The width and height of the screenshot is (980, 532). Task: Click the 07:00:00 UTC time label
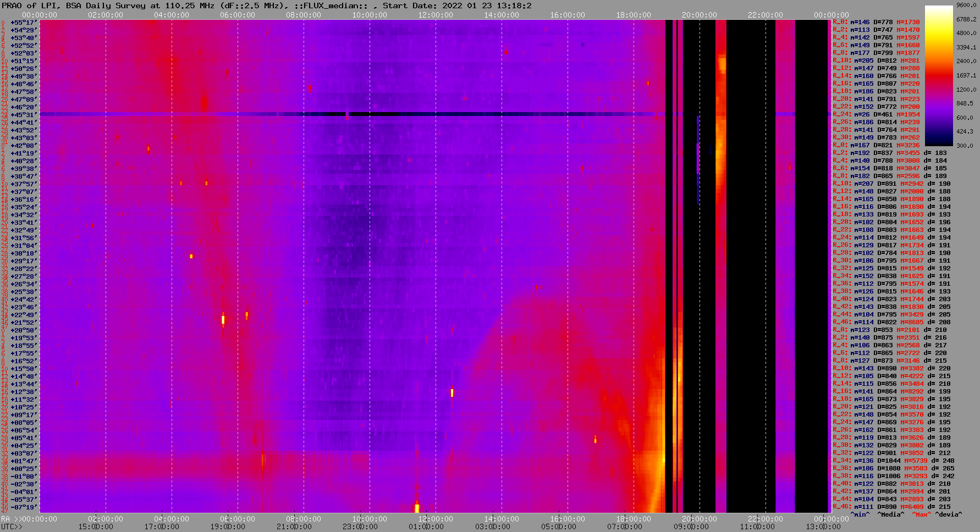click(x=624, y=527)
